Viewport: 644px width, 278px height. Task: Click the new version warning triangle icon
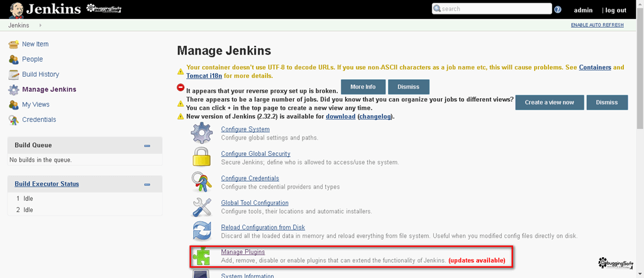pos(180,116)
